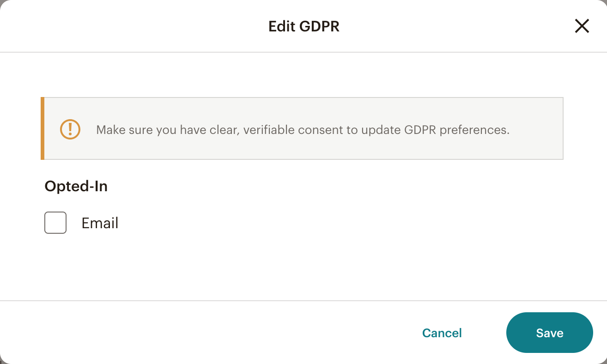Save the GDPR preference changes
The width and height of the screenshot is (607, 364).
pyautogui.click(x=550, y=333)
